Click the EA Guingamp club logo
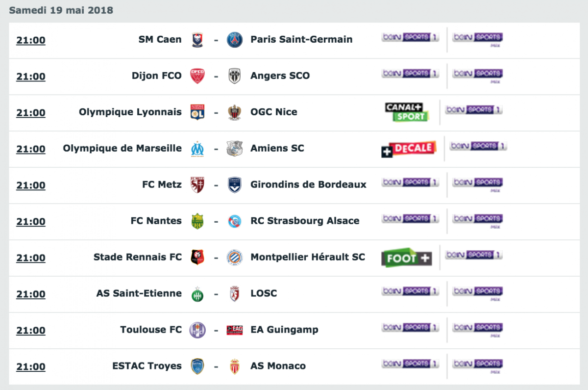Image resolution: width=588 pixels, height=390 pixels. 235,330
